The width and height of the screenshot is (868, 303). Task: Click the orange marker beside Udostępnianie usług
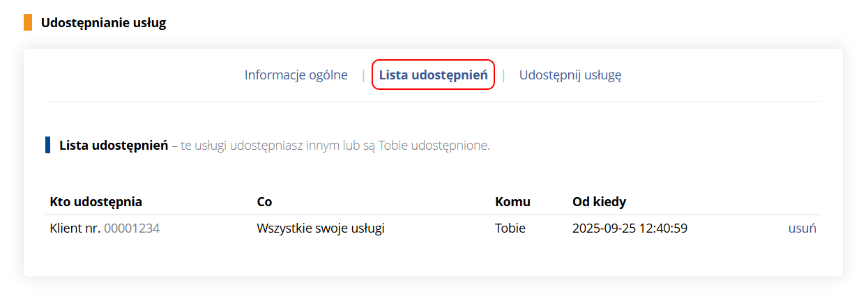[x=28, y=23]
